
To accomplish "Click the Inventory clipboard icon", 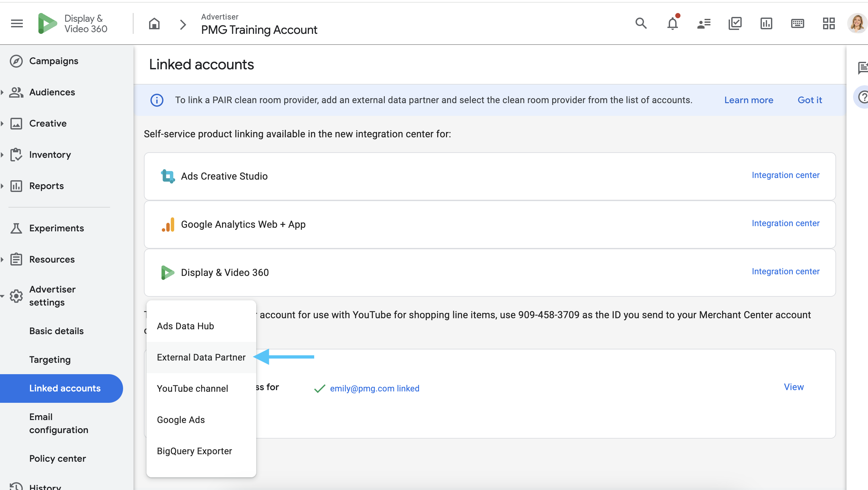I will click(17, 155).
